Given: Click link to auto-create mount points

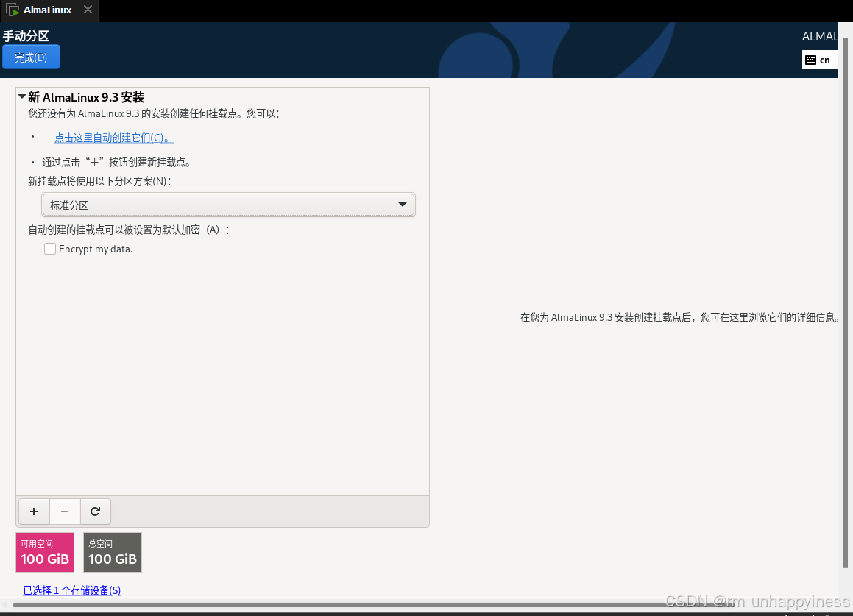Looking at the screenshot, I should point(113,138).
